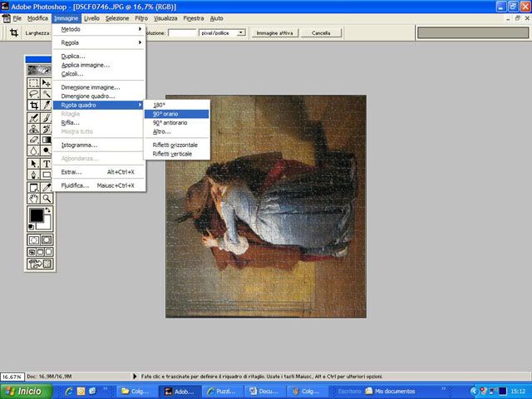Viewport: 532px width, 399px height.
Task: Select the Airbrush tool
Action: (33, 118)
